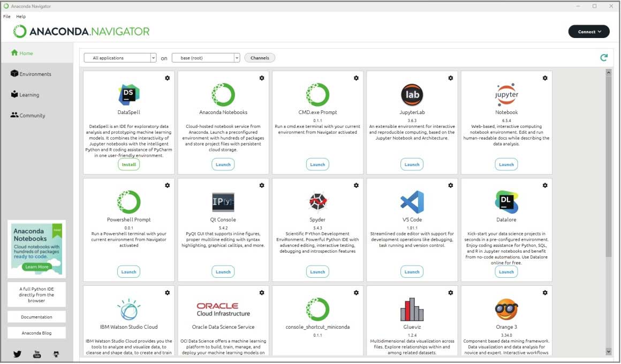Click the VS Code logo
621x364 pixels.
pos(412,202)
